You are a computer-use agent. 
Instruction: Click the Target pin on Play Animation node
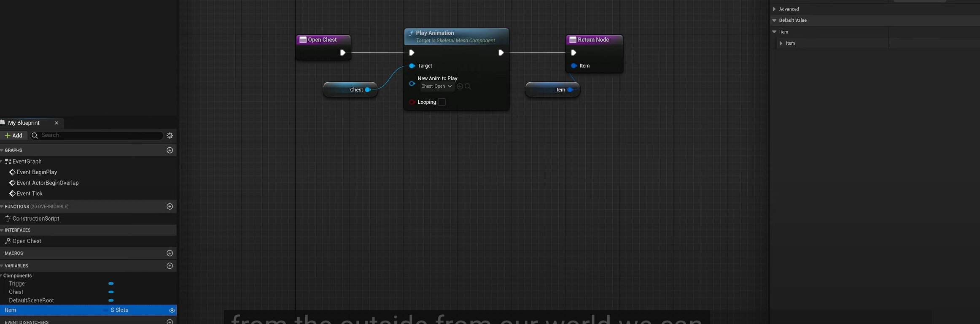point(412,66)
